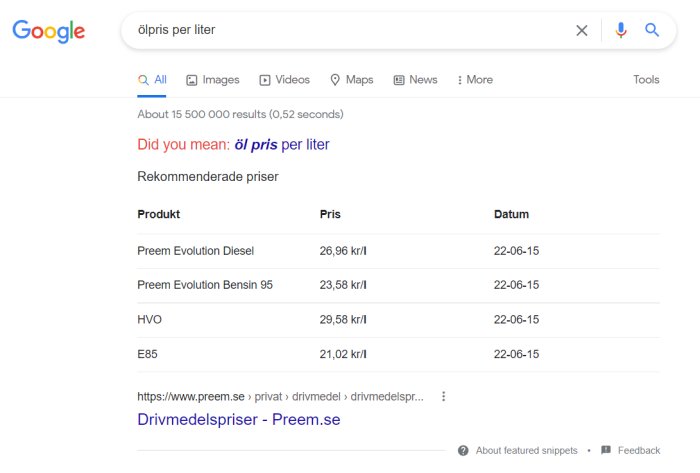Expand the More search options menu
Screen dimensions: 700x473
(475, 80)
